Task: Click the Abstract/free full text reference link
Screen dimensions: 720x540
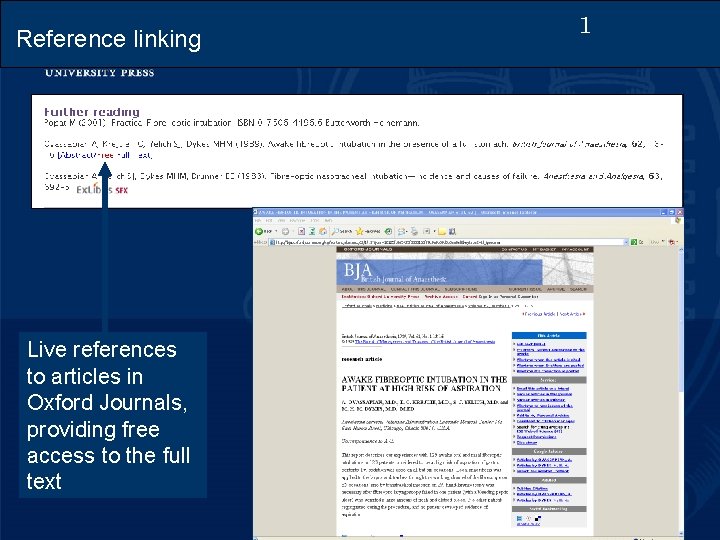Action: click(x=105, y=155)
